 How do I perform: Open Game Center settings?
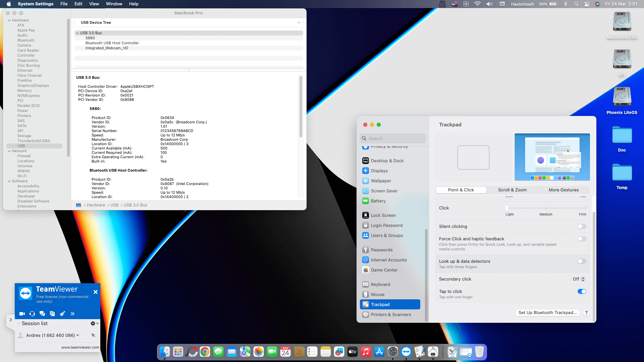tap(390, 270)
